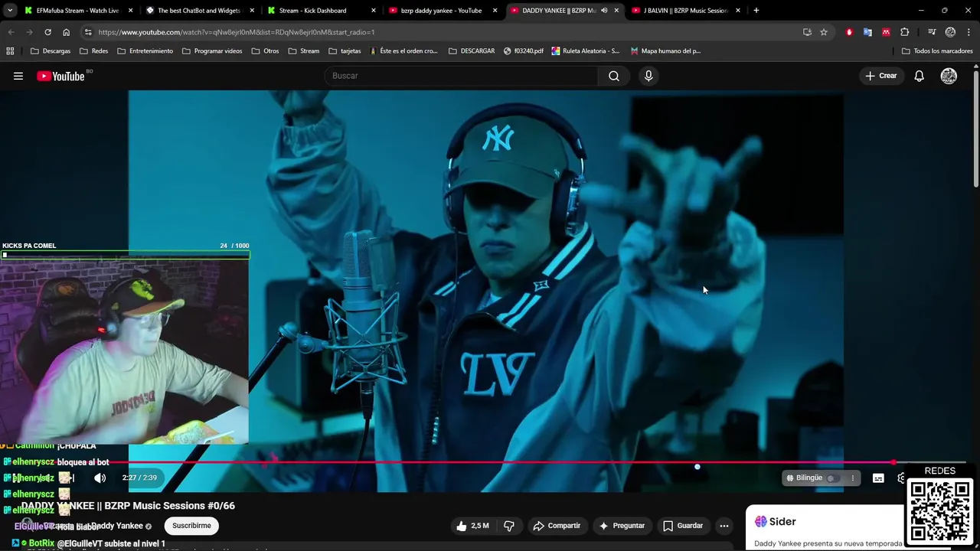This screenshot has height=551, width=980.
Task: Open Mapa humano del p... bookmark
Action: coord(665,51)
